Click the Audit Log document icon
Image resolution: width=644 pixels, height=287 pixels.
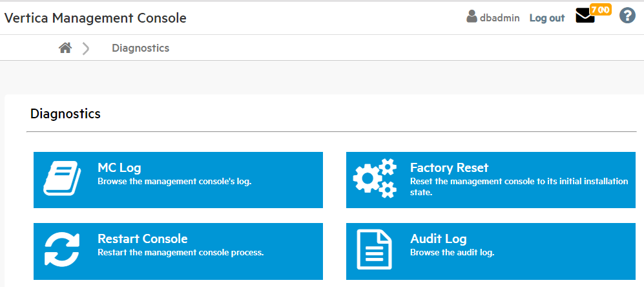(x=374, y=250)
